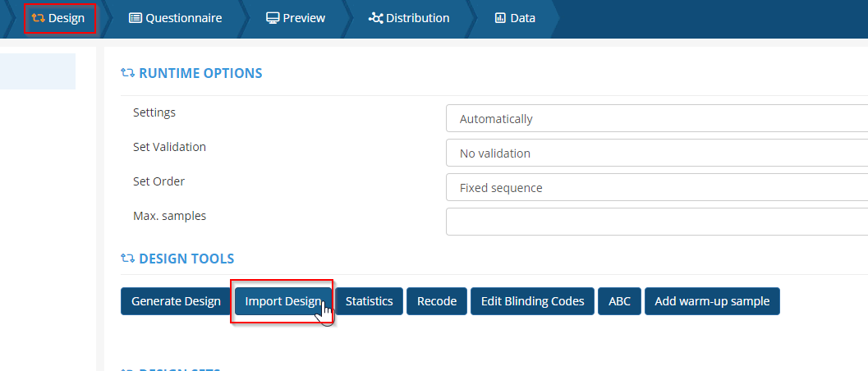Select the highlighted left sidebar item

(x=38, y=71)
